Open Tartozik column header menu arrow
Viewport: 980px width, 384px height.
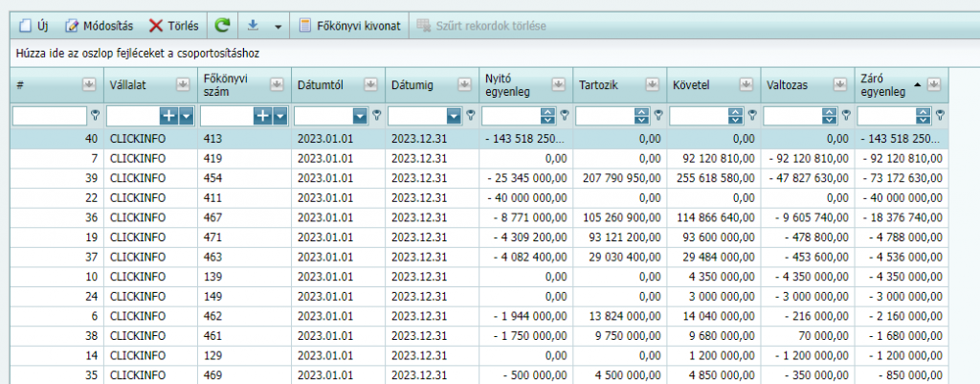click(652, 84)
